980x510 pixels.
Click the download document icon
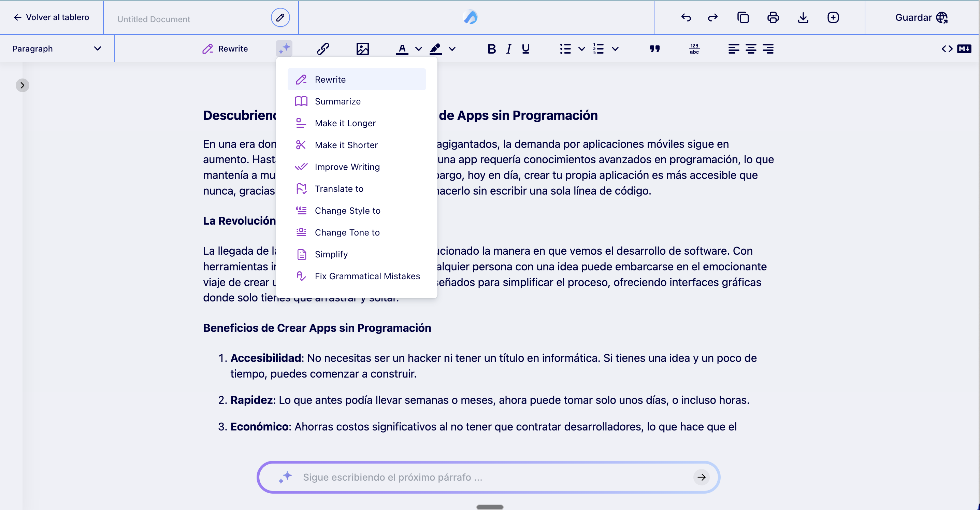[803, 17]
